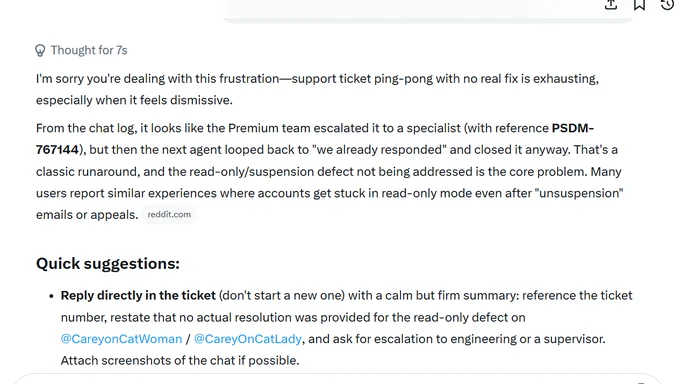
Task: Click the quoted word 'unsuspension'
Action: 579,193
